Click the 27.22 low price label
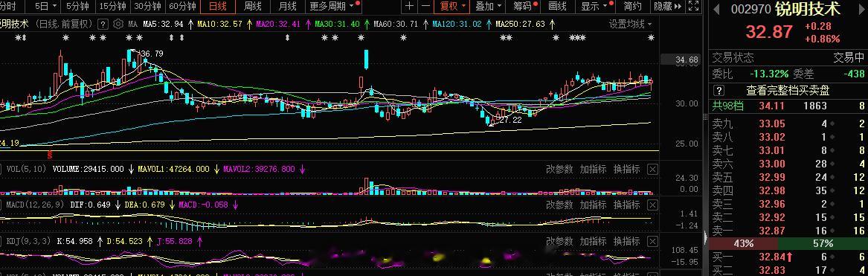Viewport: 868px width, 276px height. [x=510, y=120]
